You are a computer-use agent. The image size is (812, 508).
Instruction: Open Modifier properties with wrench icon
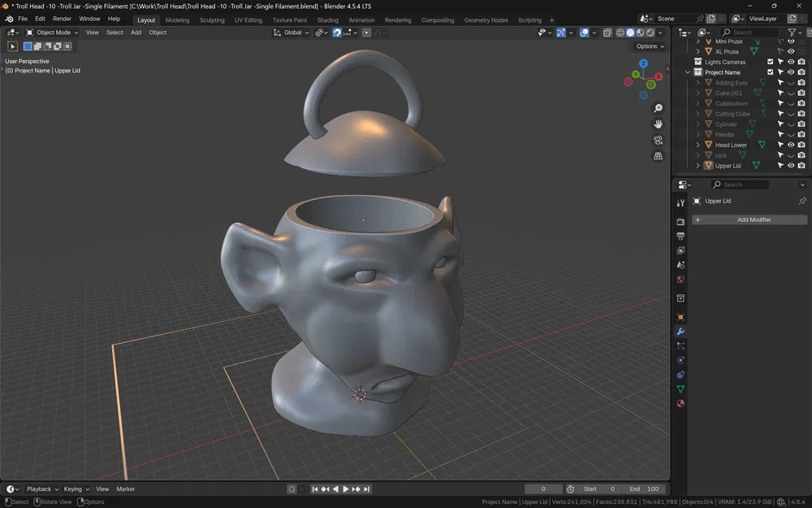coord(680,332)
